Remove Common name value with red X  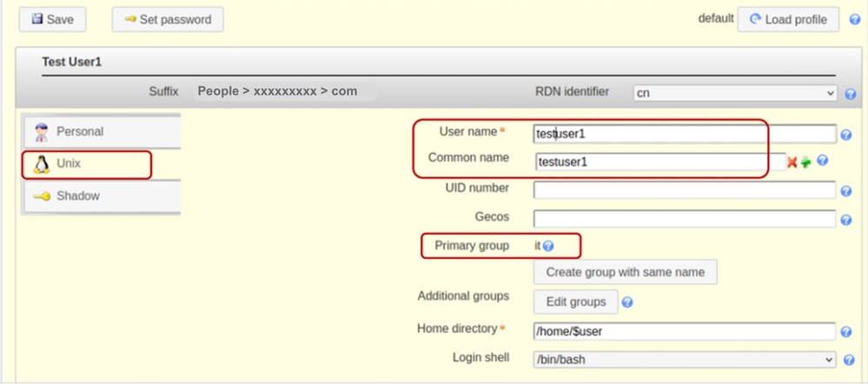(x=792, y=162)
